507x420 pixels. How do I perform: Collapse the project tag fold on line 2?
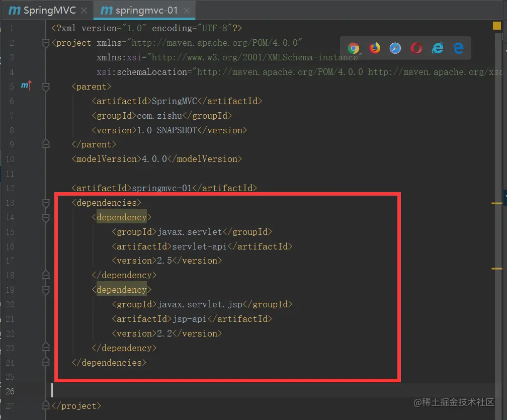46,43
